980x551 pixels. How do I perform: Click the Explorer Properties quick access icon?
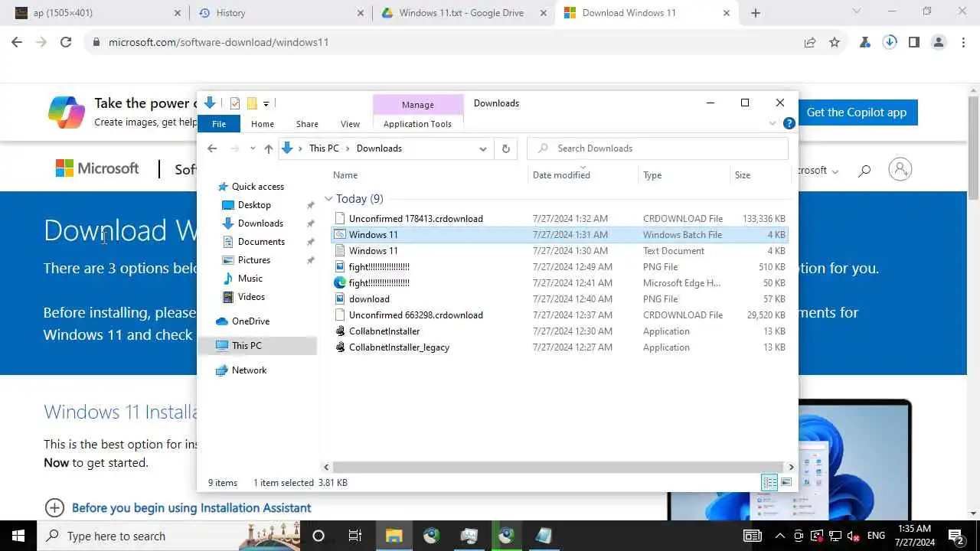234,103
